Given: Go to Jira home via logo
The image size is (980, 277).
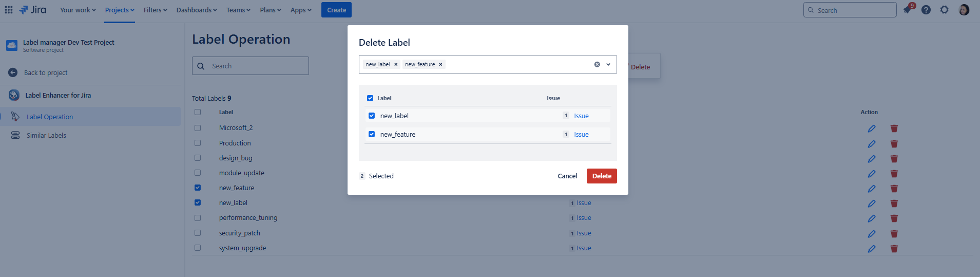Looking at the screenshot, I should pyautogui.click(x=33, y=10).
